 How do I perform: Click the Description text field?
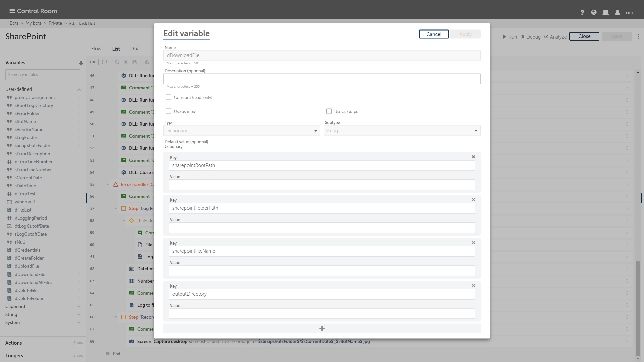(322, 79)
